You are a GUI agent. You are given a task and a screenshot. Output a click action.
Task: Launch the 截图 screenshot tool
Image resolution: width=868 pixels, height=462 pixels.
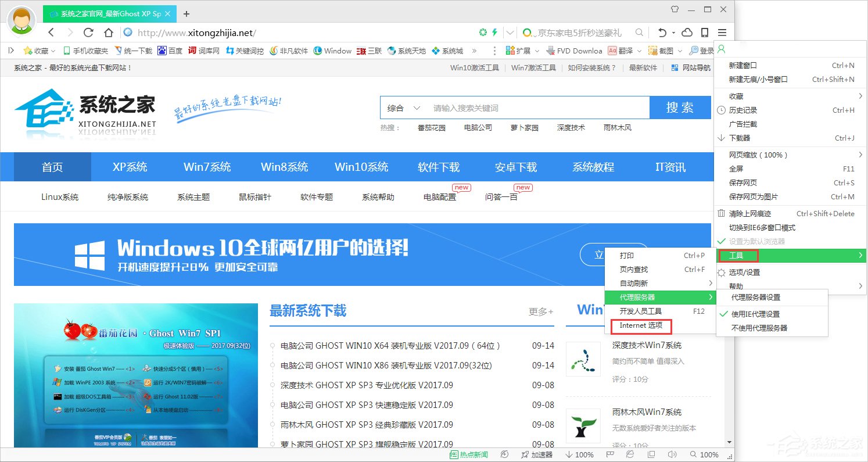click(663, 51)
